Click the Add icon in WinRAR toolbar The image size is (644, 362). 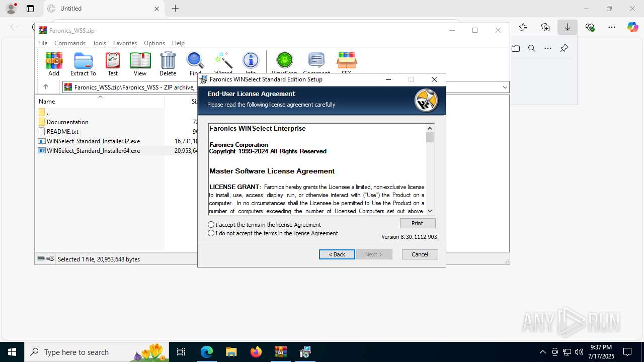tap(54, 64)
